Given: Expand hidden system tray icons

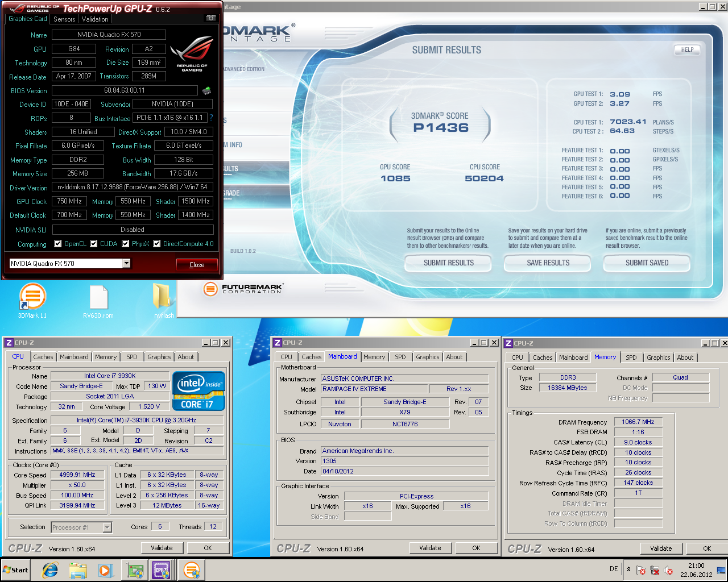Looking at the screenshot, I should 628,569.
